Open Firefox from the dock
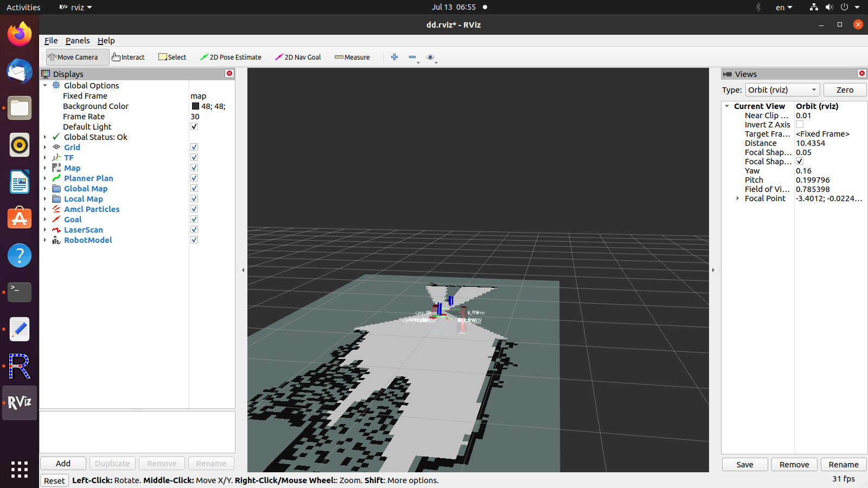The height and width of the screenshot is (488, 868). click(20, 34)
